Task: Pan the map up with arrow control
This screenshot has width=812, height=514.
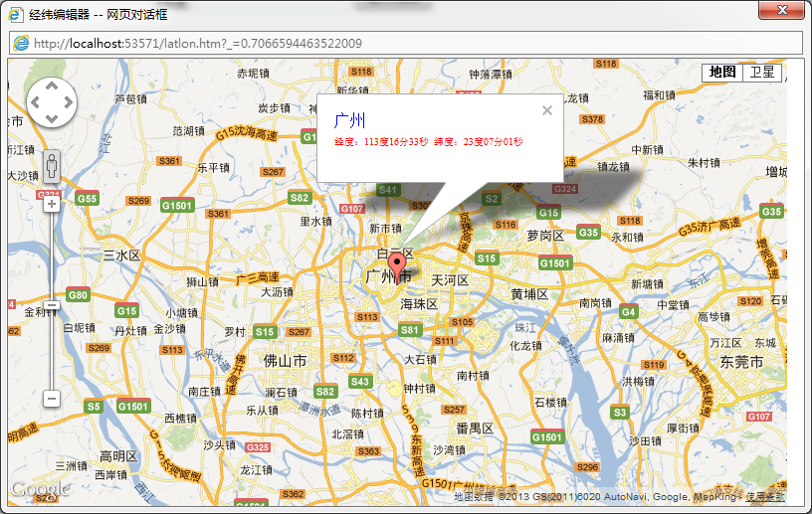Action: [52, 86]
